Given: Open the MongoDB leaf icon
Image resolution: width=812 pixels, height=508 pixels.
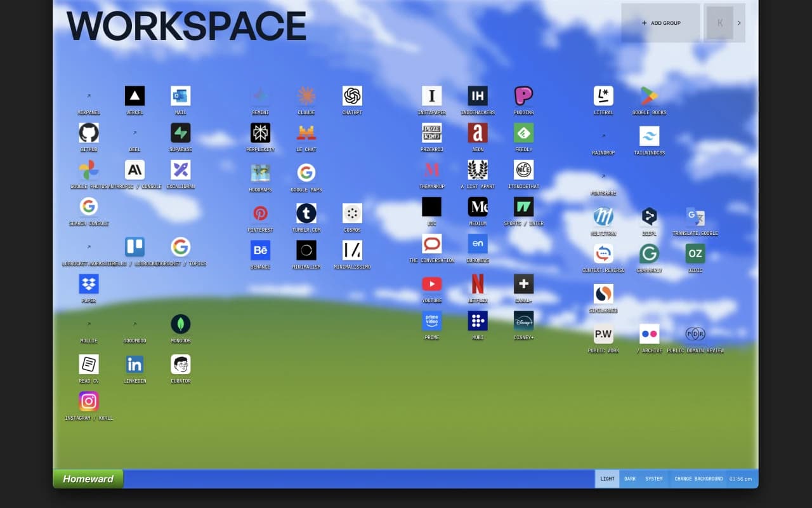Looking at the screenshot, I should pyautogui.click(x=181, y=324).
